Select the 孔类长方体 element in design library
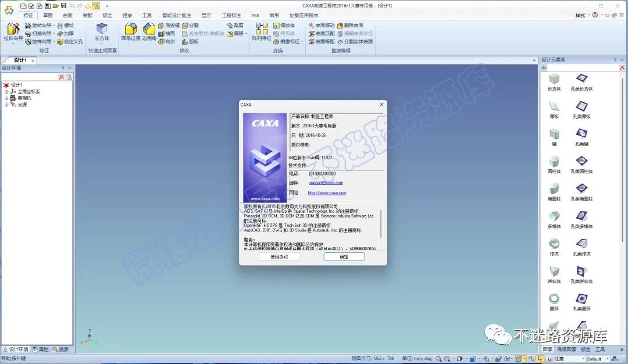The image size is (628, 364). pyautogui.click(x=581, y=82)
